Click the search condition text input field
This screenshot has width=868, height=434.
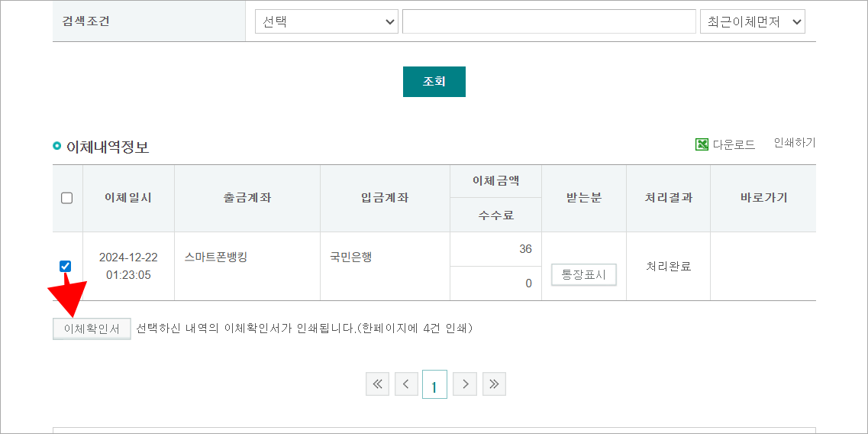549,21
